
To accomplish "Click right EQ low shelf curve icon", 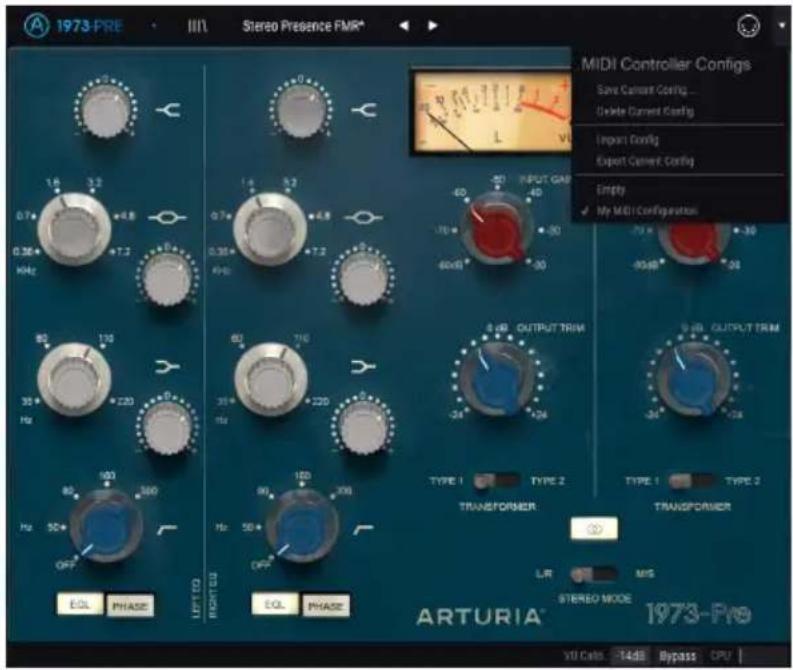I will coord(363,366).
